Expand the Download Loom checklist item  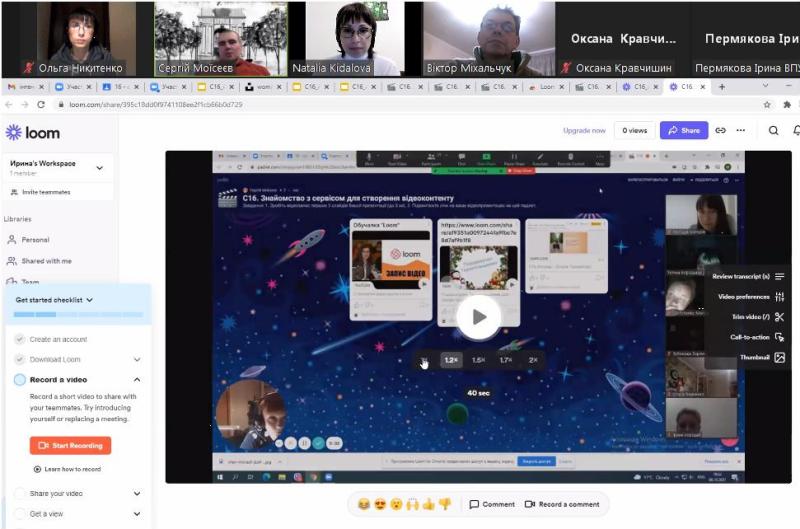[x=137, y=359]
